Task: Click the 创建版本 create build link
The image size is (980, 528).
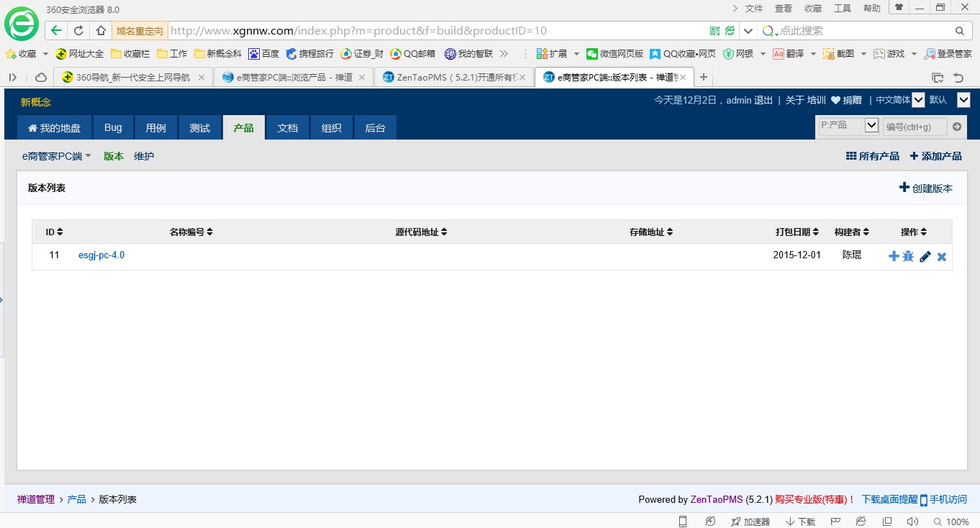Action: click(x=926, y=188)
